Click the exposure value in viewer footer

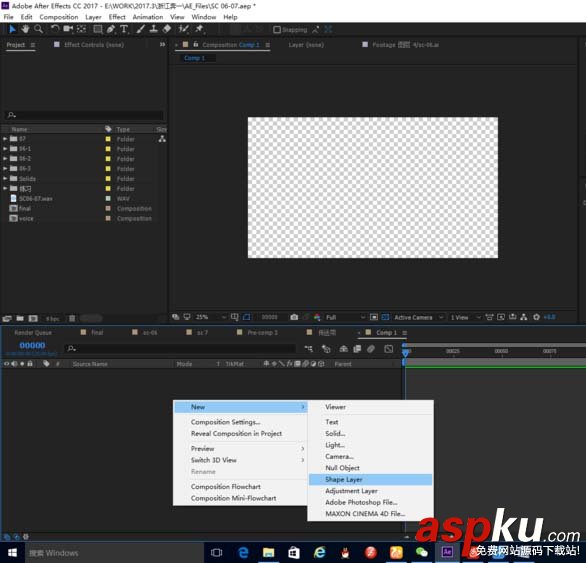(x=549, y=317)
